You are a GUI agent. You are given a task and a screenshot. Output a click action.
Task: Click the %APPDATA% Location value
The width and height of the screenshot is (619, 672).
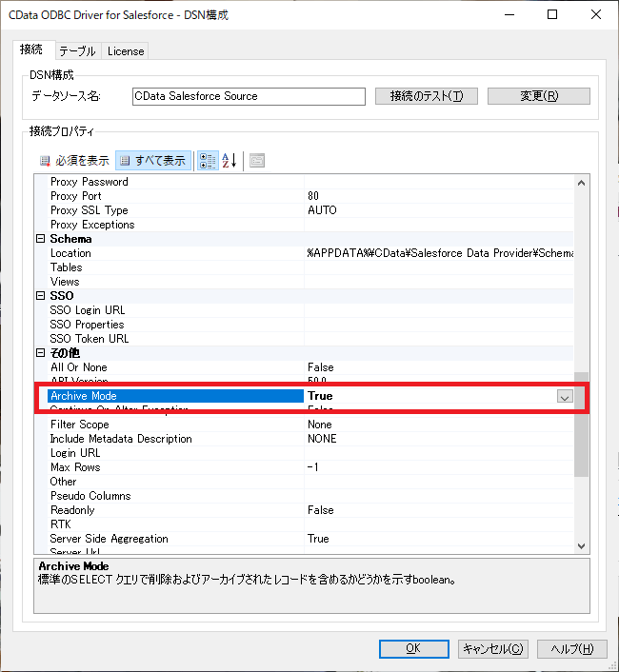440,253
